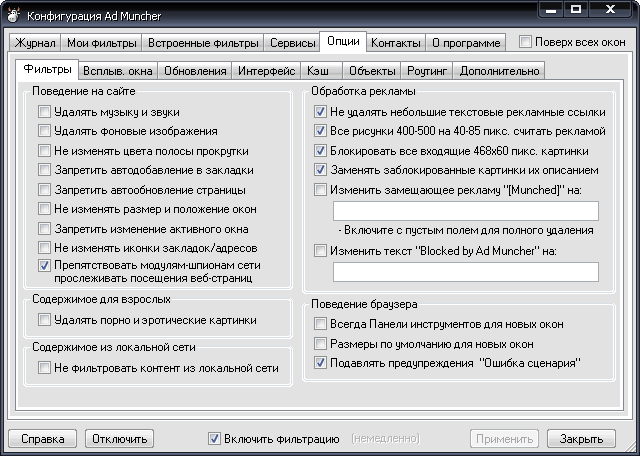This screenshot has height=456, width=640.
Task: Open the Объекты sub-tab
Action: coord(372,71)
